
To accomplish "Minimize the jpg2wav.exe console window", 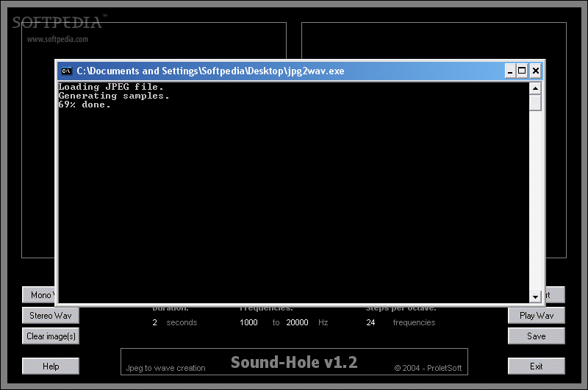I will (x=509, y=71).
